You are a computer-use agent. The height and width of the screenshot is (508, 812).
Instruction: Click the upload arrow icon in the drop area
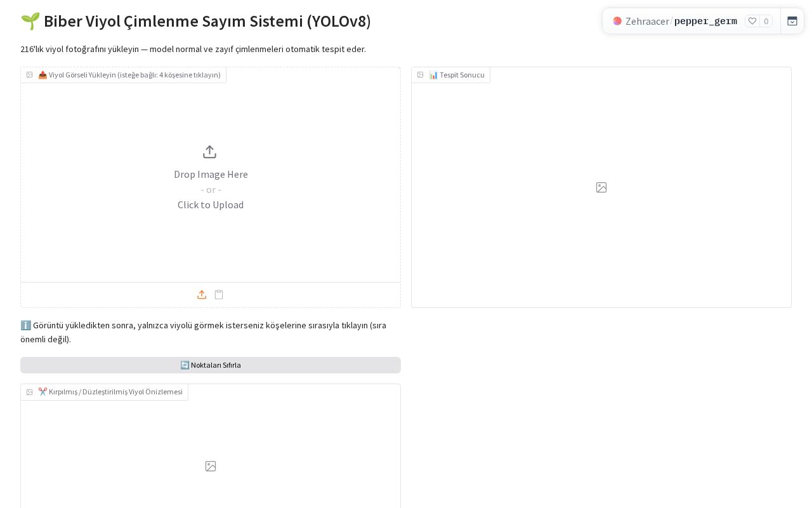tap(210, 152)
